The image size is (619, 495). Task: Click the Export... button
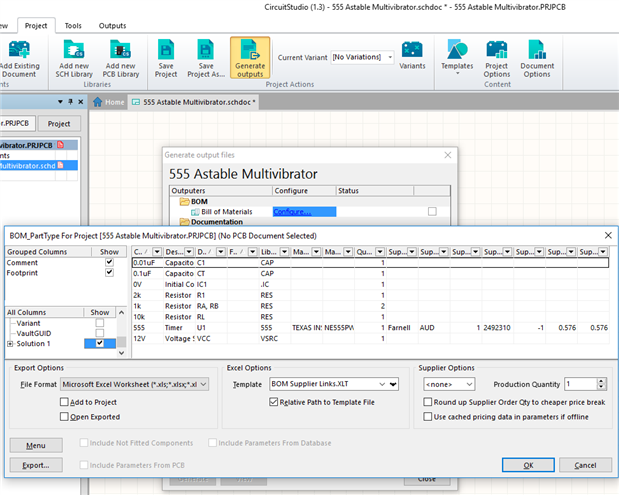coord(36,465)
